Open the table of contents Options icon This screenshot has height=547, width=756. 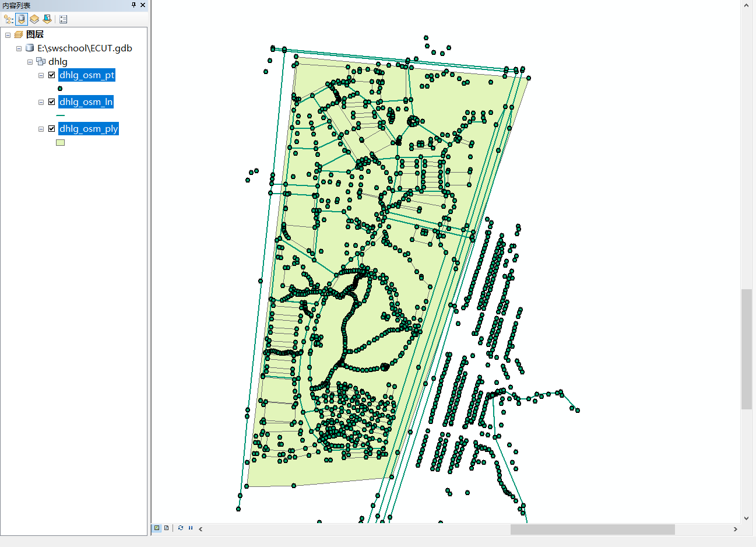tap(63, 19)
